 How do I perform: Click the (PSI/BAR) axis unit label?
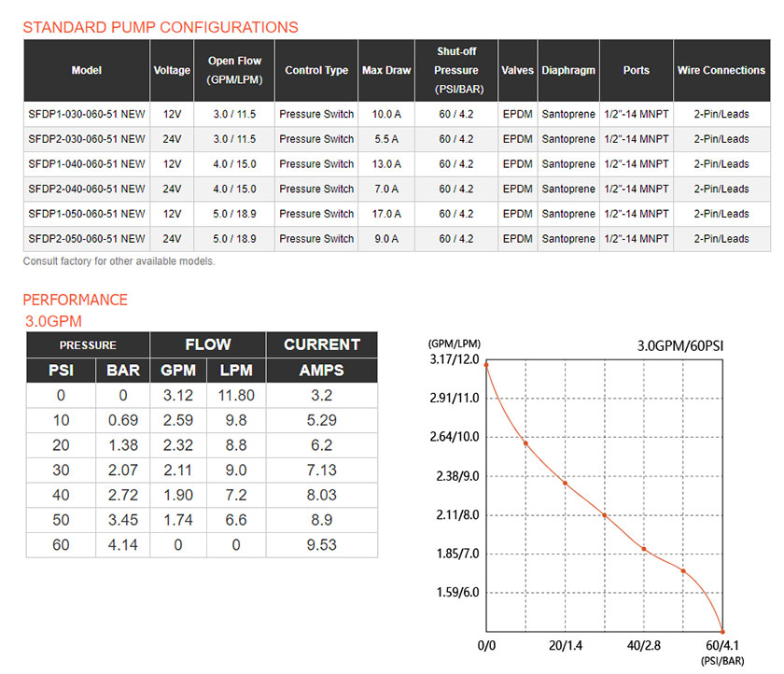[x=722, y=661]
